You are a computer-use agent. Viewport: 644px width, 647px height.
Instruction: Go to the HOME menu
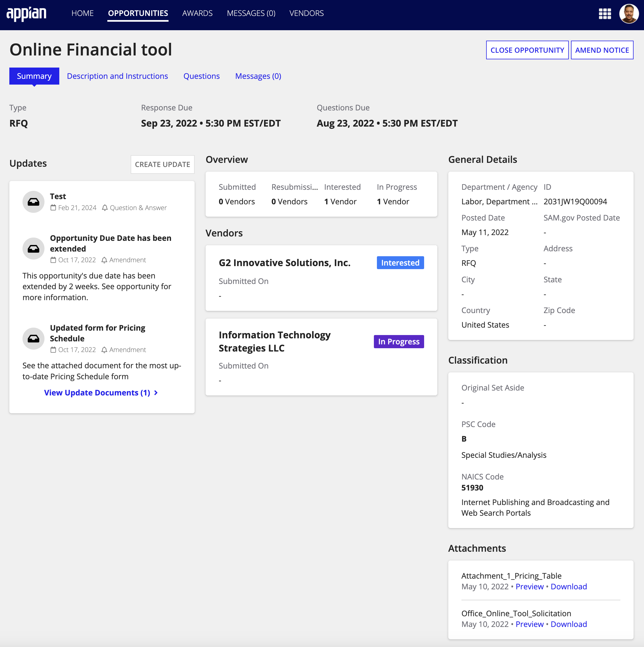pyautogui.click(x=82, y=13)
